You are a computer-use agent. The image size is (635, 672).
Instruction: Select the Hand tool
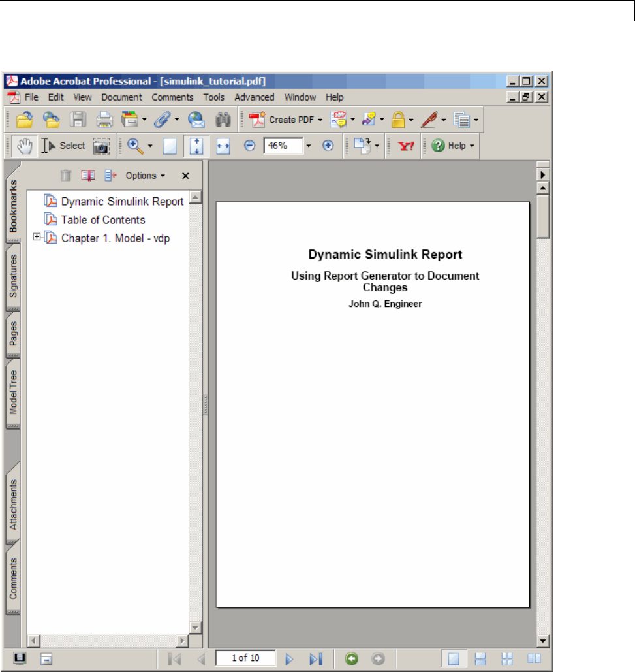25,146
